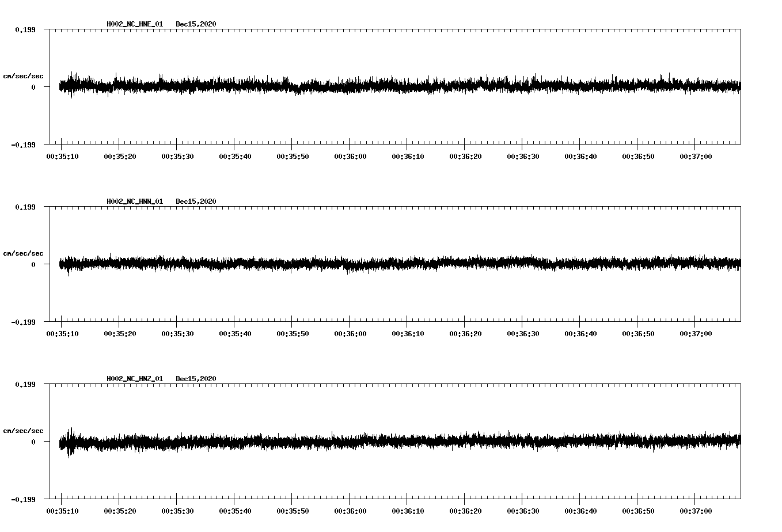Select the Dec15,2020 date on the bottom plot
This screenshot has width=782, height=532.
(196, 378)
